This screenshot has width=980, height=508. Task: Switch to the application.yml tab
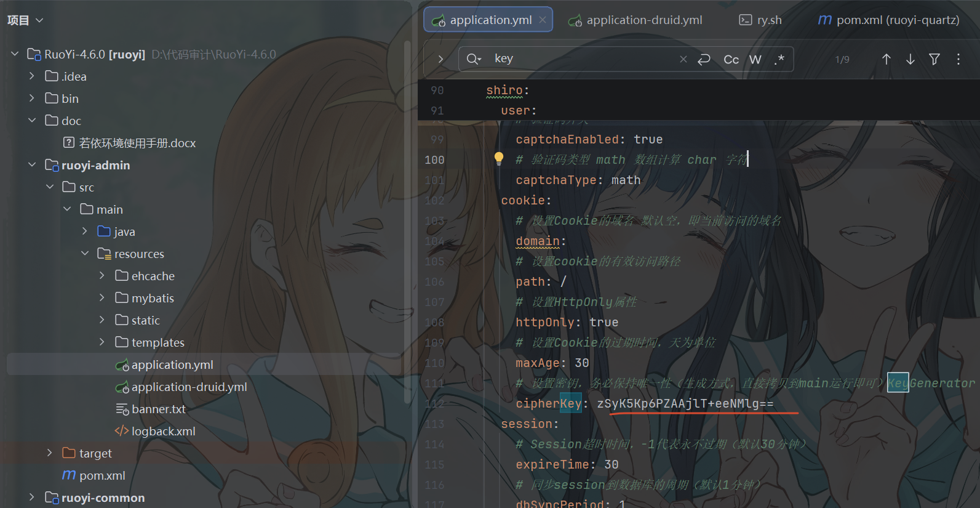pyautogui.click(x=488, y=20)
